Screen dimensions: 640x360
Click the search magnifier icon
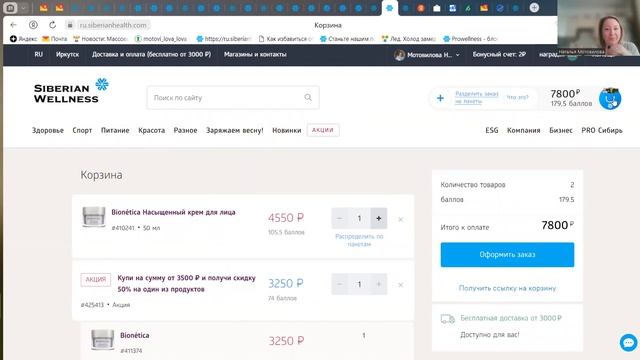coord(308,97)
